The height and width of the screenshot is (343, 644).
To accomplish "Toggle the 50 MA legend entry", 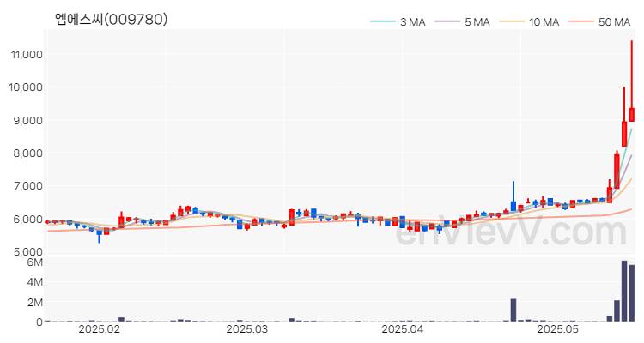I will (x=599, y=21).
